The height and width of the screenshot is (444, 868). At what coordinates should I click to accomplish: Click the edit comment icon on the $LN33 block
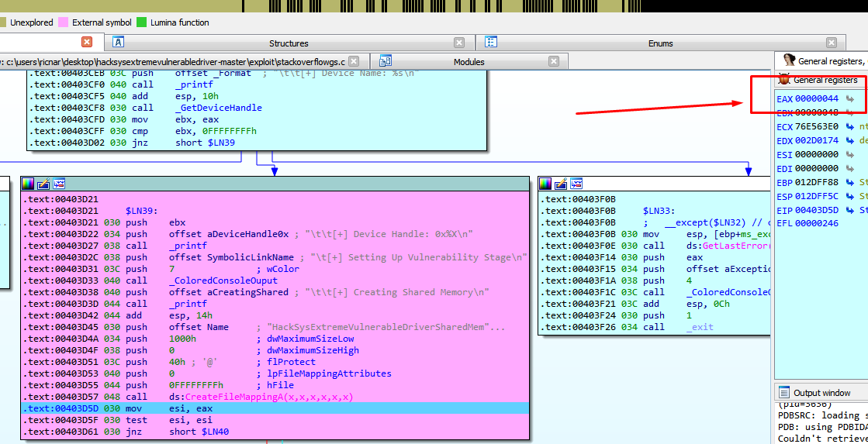point(562,184)
